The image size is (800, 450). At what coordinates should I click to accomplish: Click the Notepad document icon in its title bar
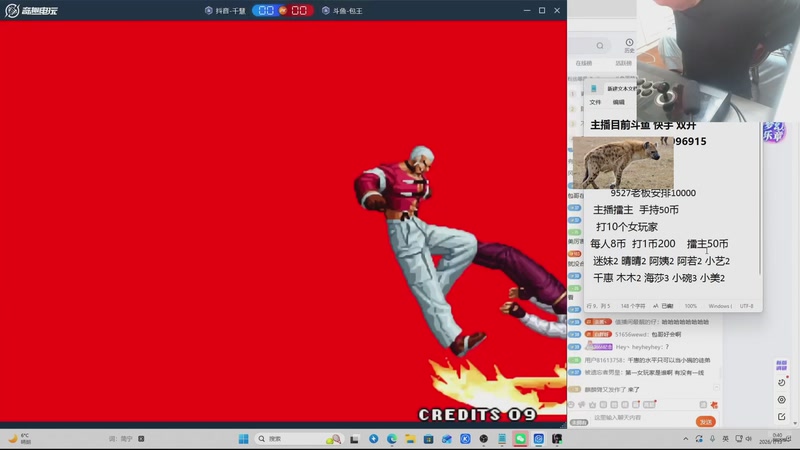pyautogui.click(x=593, y=89)
